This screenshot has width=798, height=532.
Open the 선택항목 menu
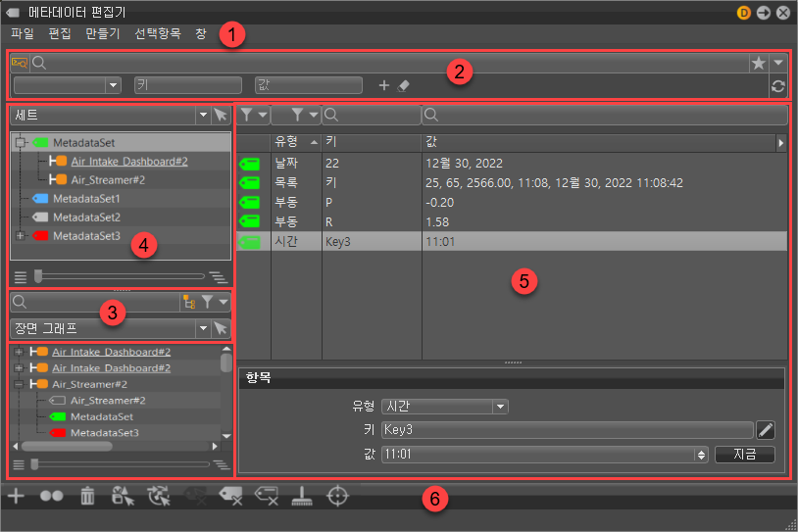157,34
